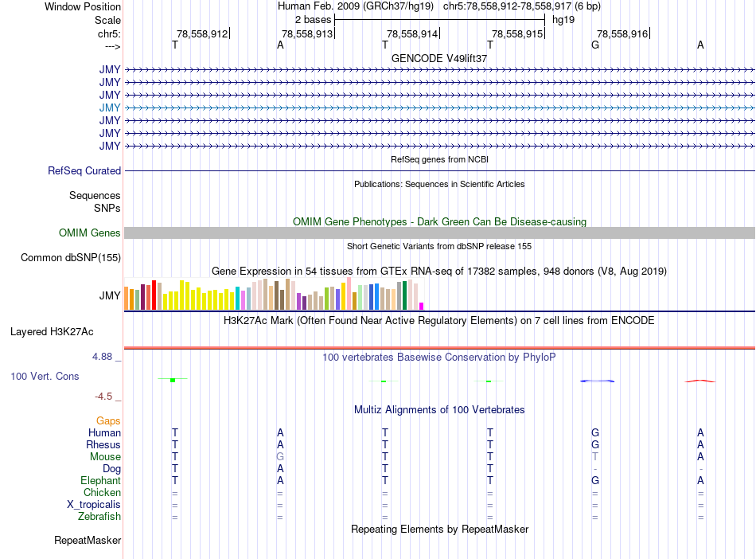Click the hg19 label beside the scale bar
This screenshot has height=559, width=756.
pyautogui.click(x=563, y=20)
